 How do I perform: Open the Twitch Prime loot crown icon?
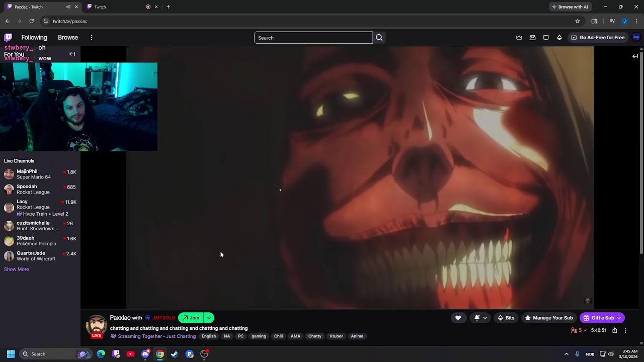click(519, 37)
